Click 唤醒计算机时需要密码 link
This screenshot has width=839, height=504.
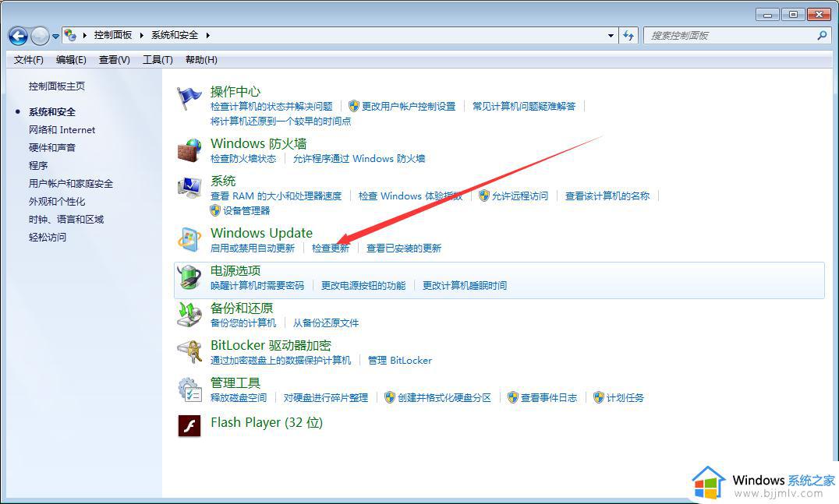click(257, 285)
